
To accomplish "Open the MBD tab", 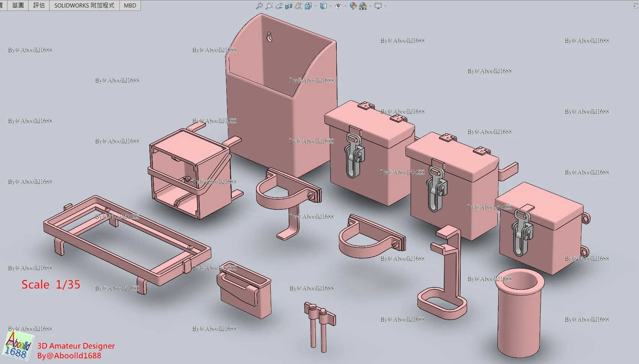I will pos(130,5).
